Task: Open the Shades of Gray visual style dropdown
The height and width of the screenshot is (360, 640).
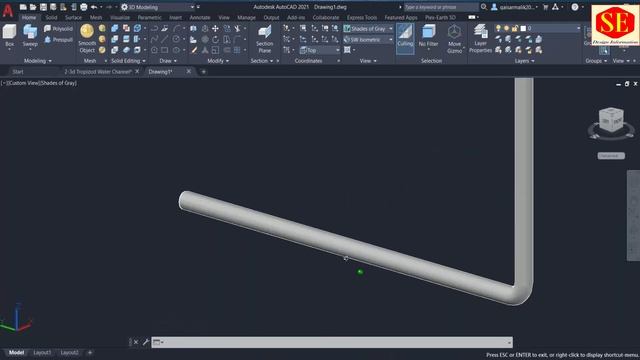Action: pos(368,29)
